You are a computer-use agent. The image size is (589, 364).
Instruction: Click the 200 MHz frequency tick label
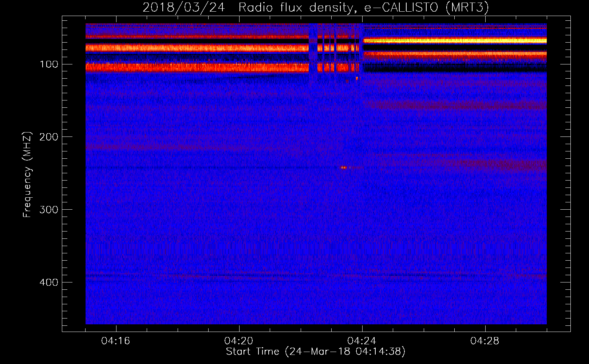49,137
